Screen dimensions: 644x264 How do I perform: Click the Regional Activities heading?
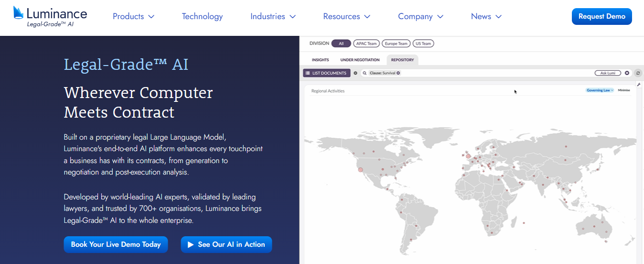click(328, 91)
